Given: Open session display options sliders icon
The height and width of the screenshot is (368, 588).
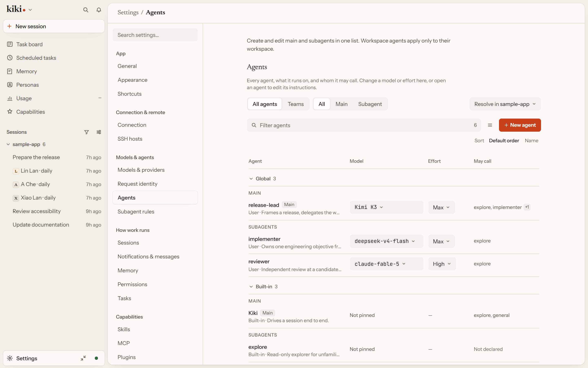Looking at the screenshot, I should [99, 132].
